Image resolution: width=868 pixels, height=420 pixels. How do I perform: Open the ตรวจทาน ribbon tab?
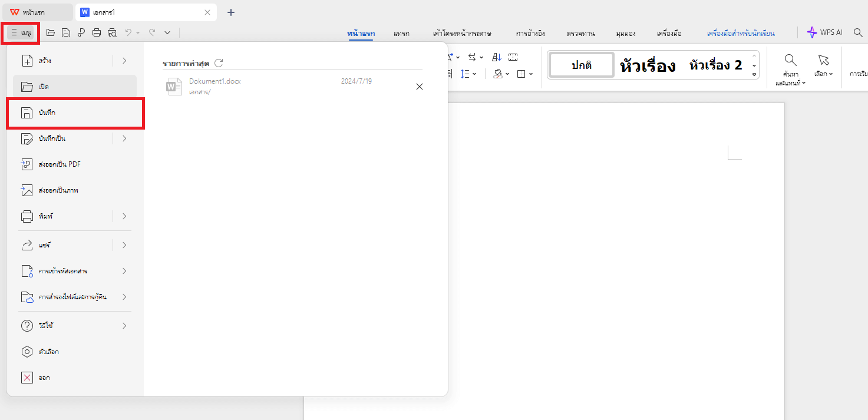point(581,34)
